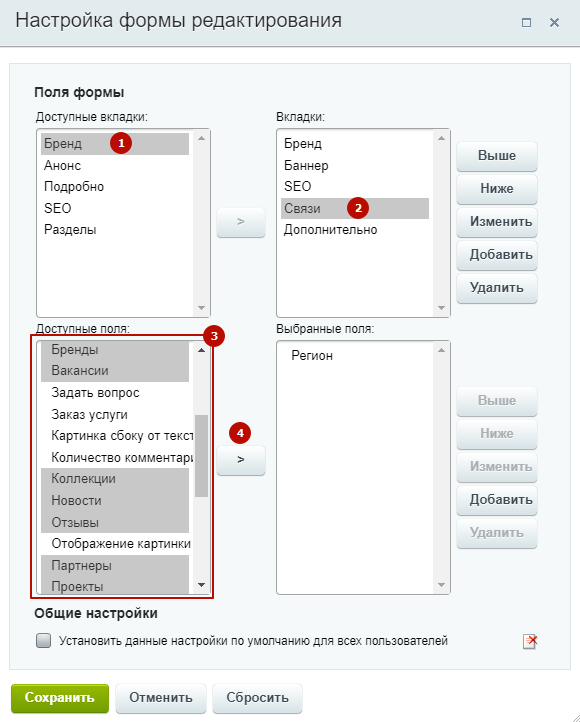Click scroll-up arrow in available fields list
This screenshot has height=722, width=580.
click(201, 350)
